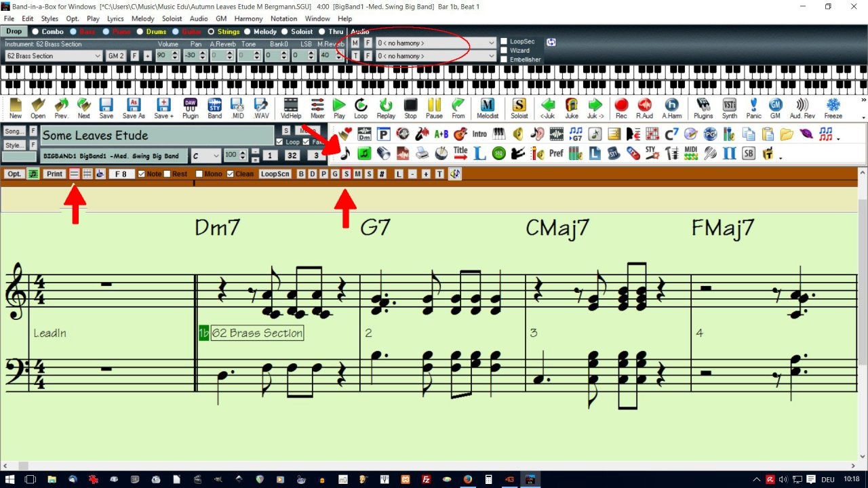Click the Replay button
The image size is (868, 488).
coord(386,108)
